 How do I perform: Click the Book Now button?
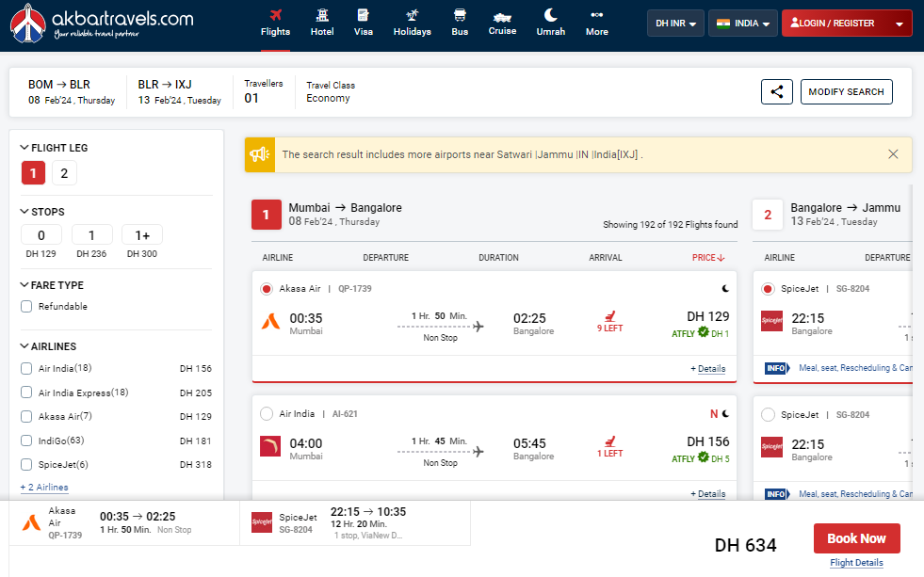pyautogui.click(x=857, y=538)
